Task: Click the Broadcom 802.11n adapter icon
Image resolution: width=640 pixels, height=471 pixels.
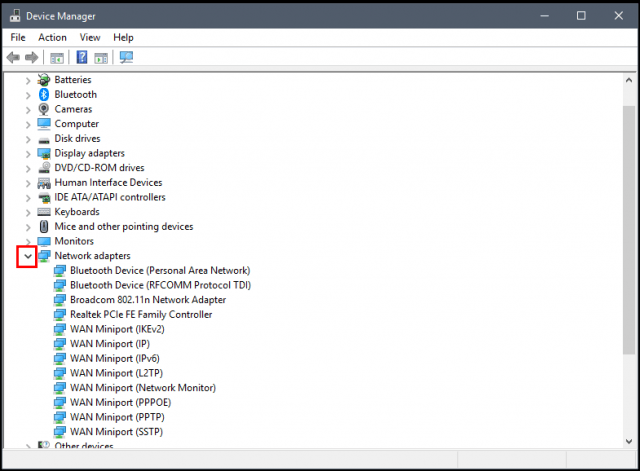Action: point(60,300)
